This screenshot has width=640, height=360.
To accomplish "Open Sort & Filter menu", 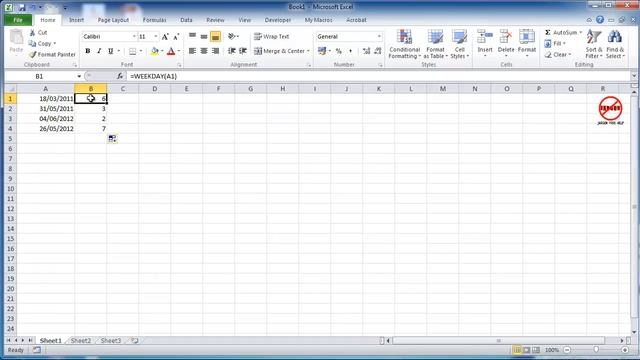I will point(593,44).
